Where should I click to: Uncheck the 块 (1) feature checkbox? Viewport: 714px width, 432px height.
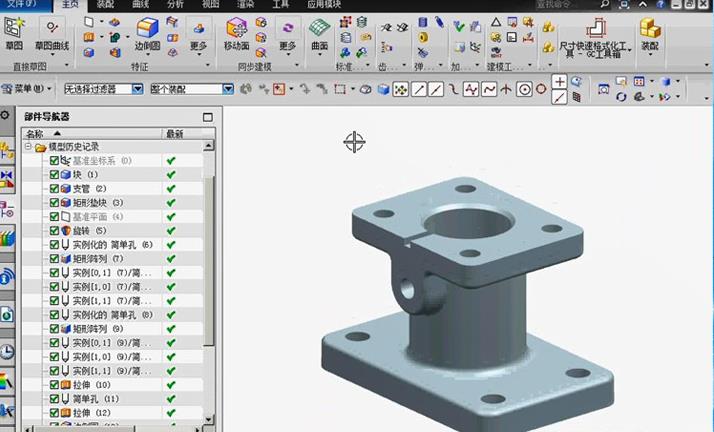pos(55,174)
